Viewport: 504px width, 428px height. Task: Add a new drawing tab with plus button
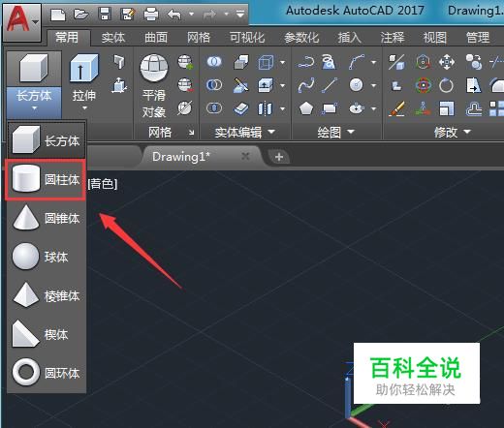[279, 157]
